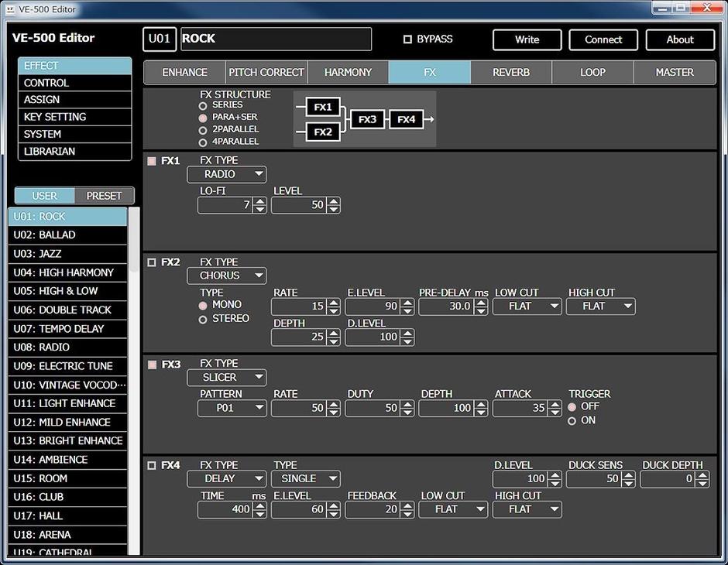
Task: Enable the BYPASS checkbox
Action: coord(407,39)
